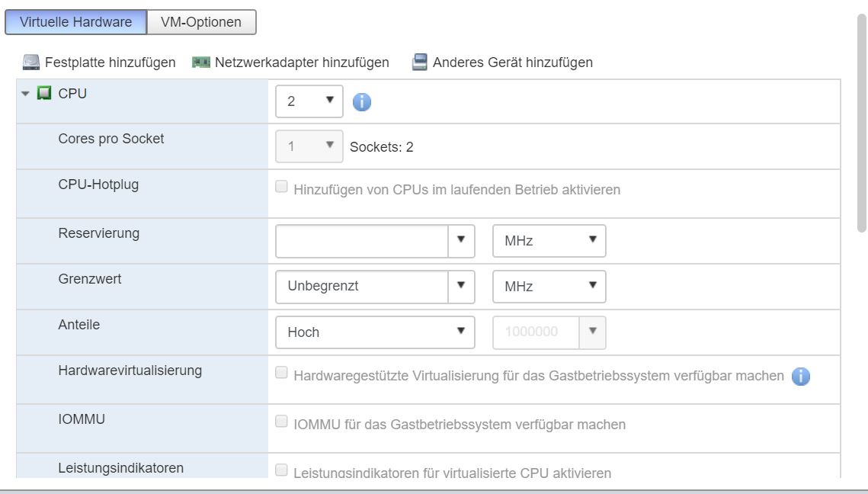This screenshot has height=494, width=868.
Task: Enable the Leistungsindikatoren checkbox
Action: (282, 470)
